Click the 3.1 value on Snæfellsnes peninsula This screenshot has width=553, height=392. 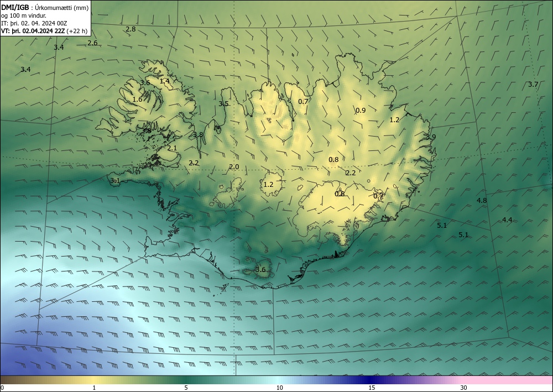click(115, 181)
